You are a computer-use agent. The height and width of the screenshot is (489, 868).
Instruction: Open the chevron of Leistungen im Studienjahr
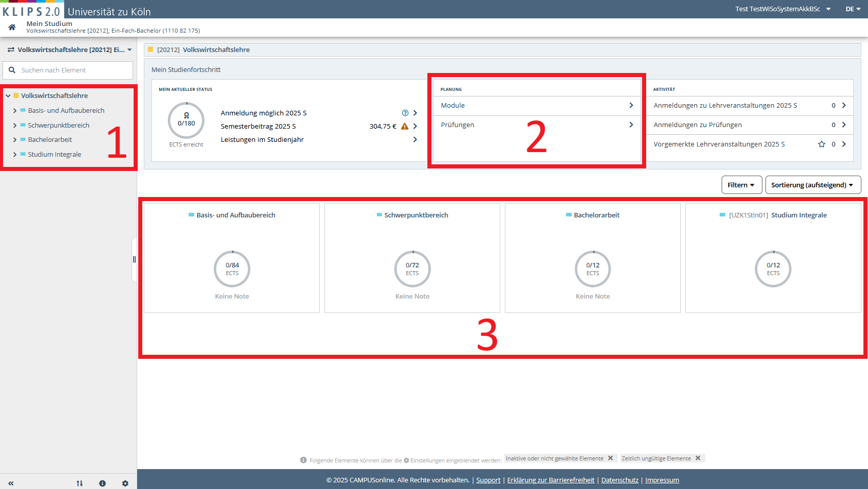(415, 139)
